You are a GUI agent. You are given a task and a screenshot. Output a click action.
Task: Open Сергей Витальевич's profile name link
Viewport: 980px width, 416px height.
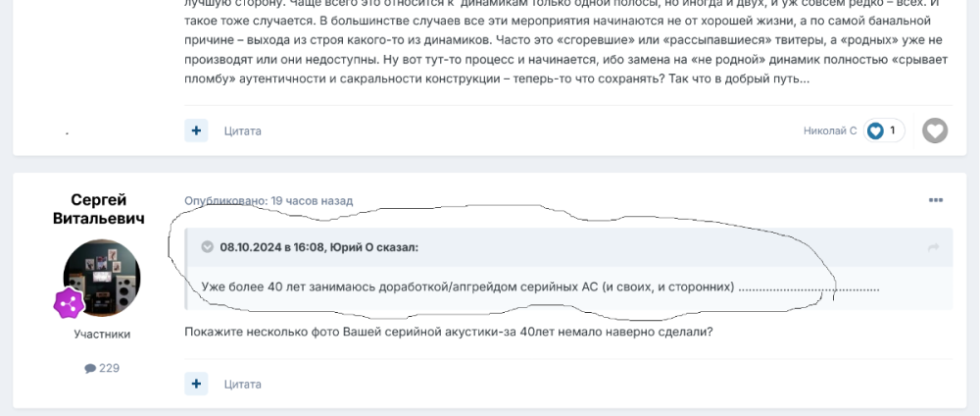99,209
